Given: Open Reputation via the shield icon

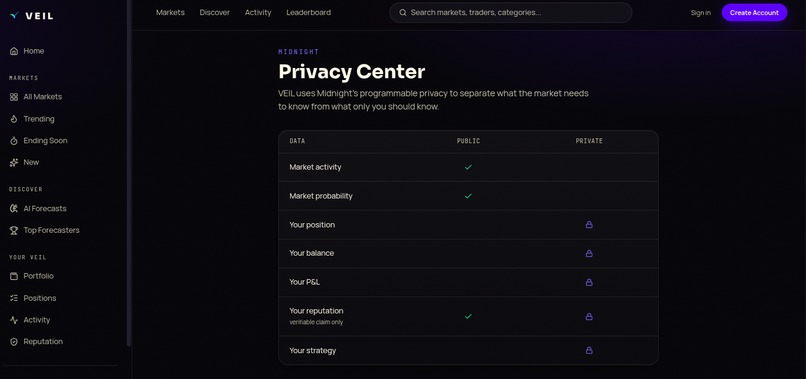Looking at the screenshot, I should (x=14, y=341).
